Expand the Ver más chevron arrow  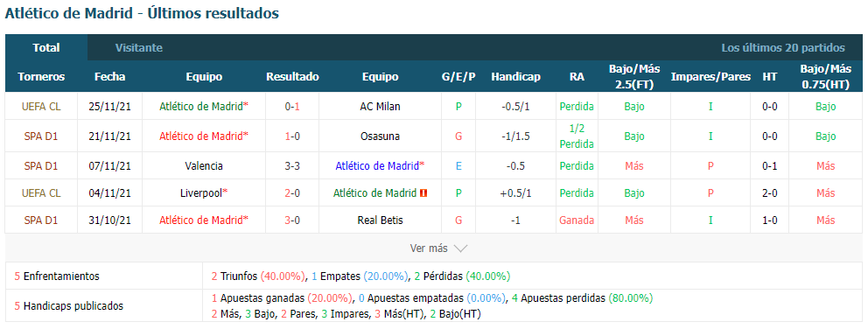pyautogui.click(x=460, y=248)
